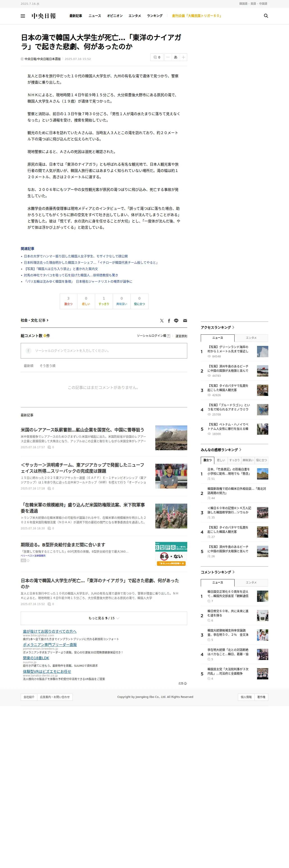Viewport: 289px width, 868px height.
Task: Open オピニオン in top navigation
Action: coord(115,16)
